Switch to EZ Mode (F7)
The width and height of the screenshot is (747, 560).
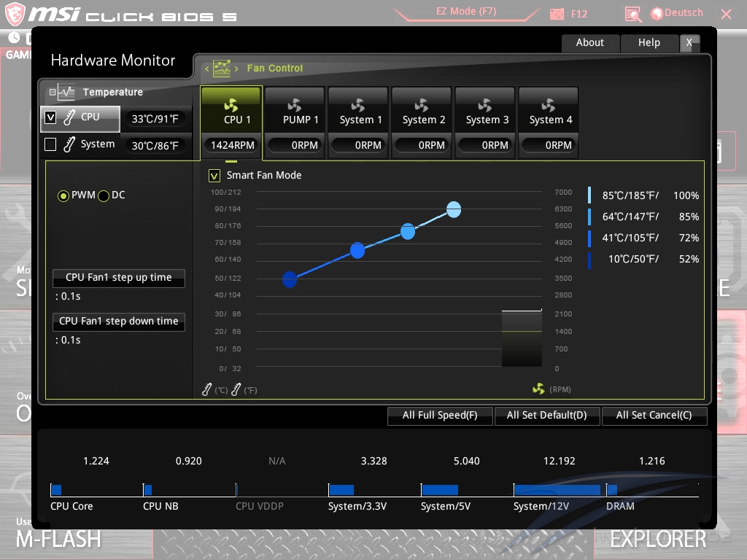pos(466,12)
